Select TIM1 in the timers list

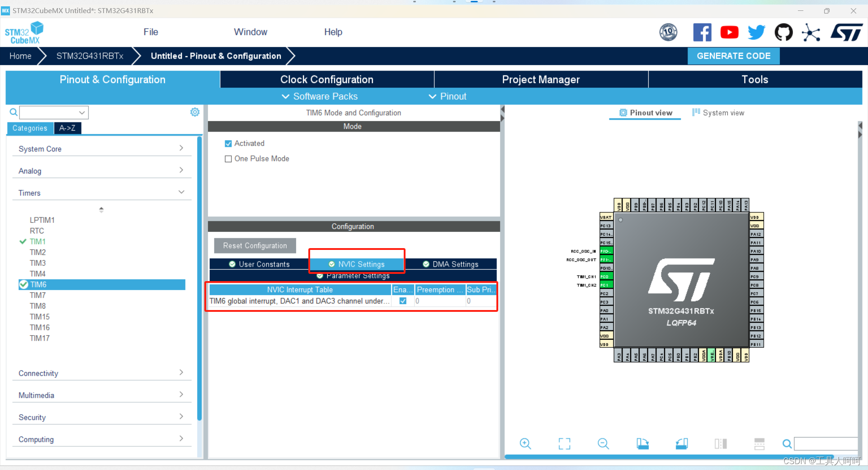coord(38,242)
